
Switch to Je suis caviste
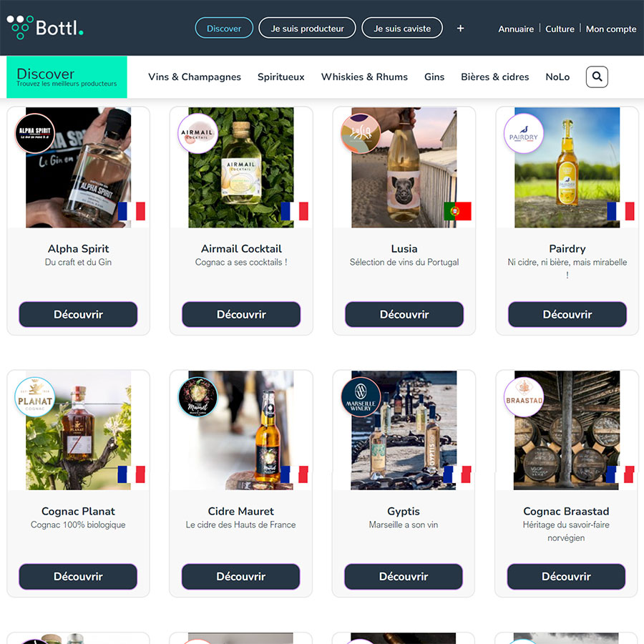[x=401, y=28]
